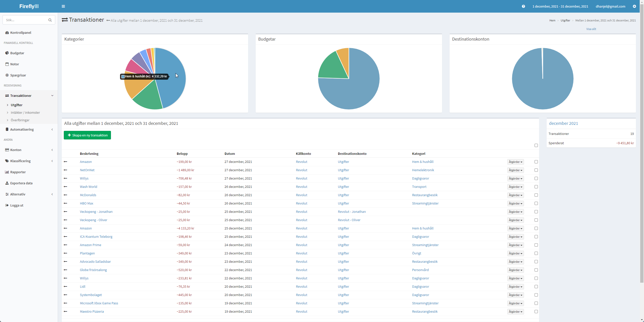Viewport: 644px width, 322px height.
Task: Open the Överföringar submenu item
Action: click(20, 120)
